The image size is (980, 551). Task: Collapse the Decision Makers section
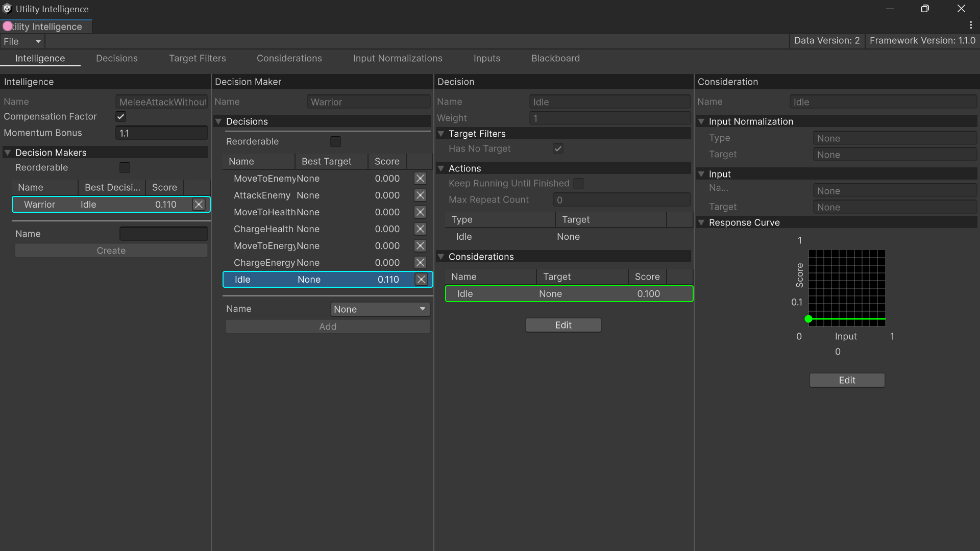click(x=8, y=153)
